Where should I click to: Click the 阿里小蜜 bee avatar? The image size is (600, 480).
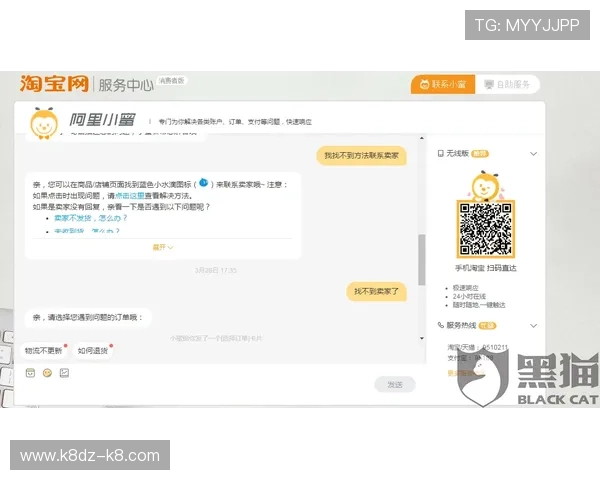[x=44, y=123]
